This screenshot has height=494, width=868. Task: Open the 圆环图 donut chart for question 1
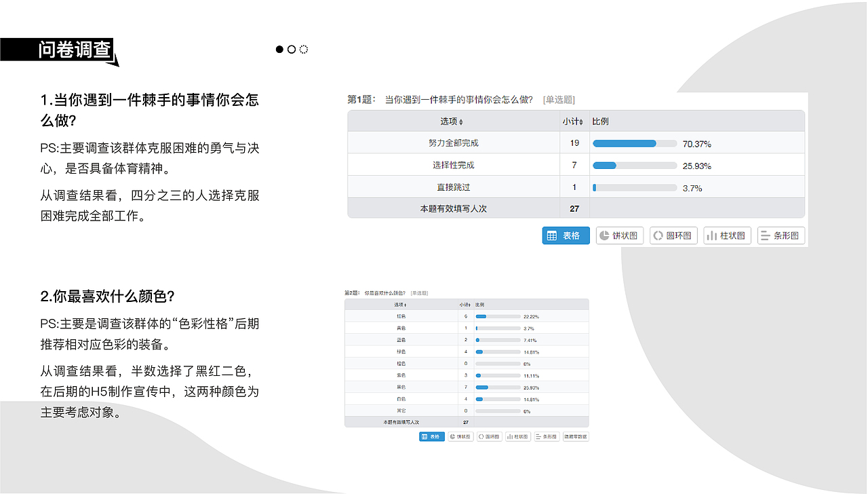click(673, 235)
